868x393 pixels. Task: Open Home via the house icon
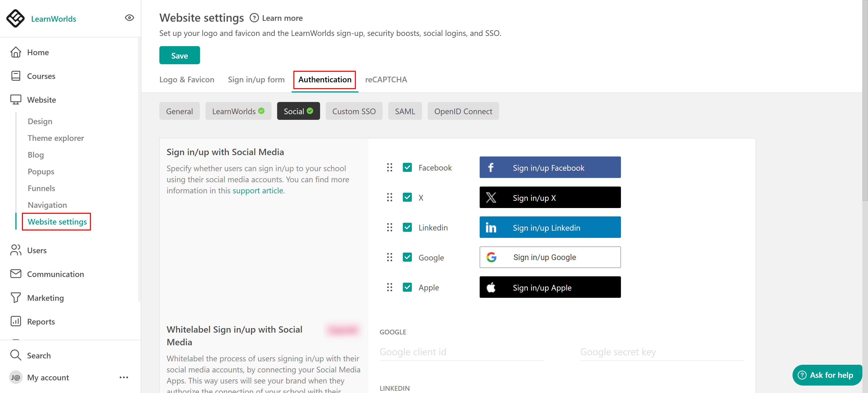point(16,52)
